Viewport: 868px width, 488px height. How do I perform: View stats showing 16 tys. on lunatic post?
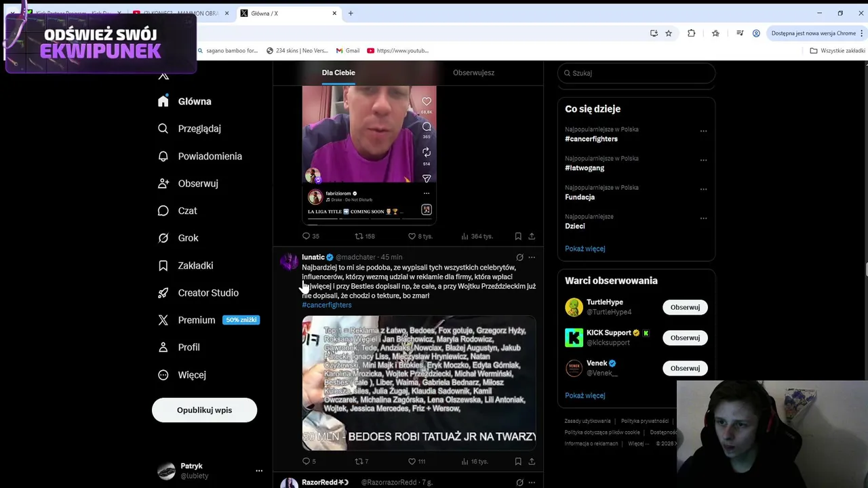(465, 461)
